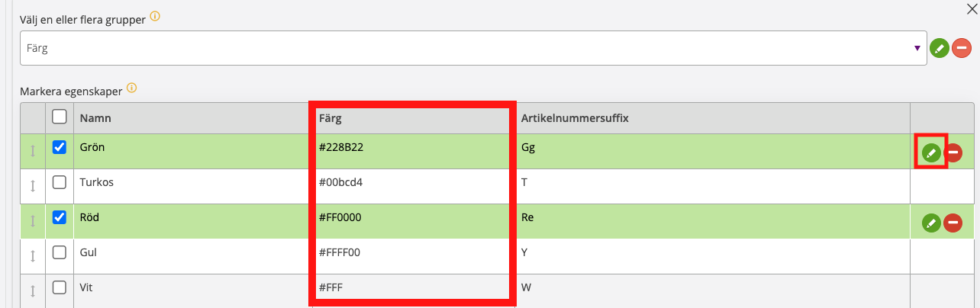Remove the selected Färg group

click(x=961, y=48)
